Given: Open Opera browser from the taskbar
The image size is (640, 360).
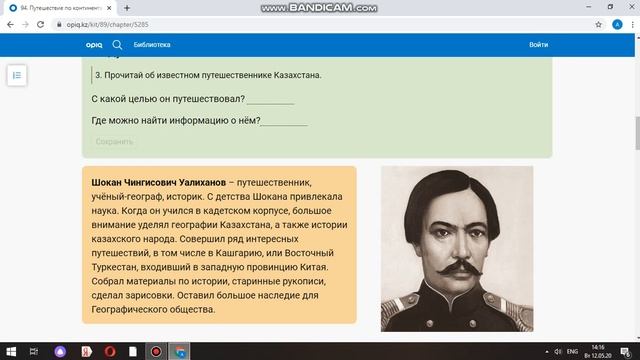Looking at the screenshot, I should 110,351.
